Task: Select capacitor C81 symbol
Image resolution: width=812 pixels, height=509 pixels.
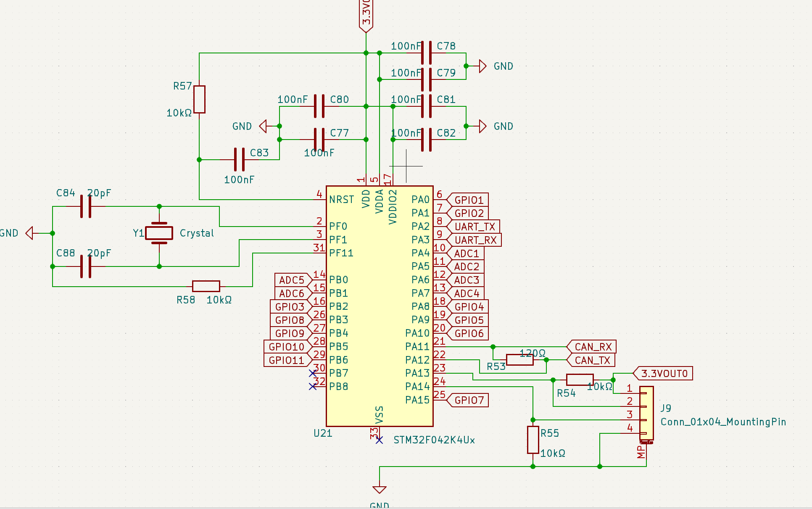Action: [427, 106]
